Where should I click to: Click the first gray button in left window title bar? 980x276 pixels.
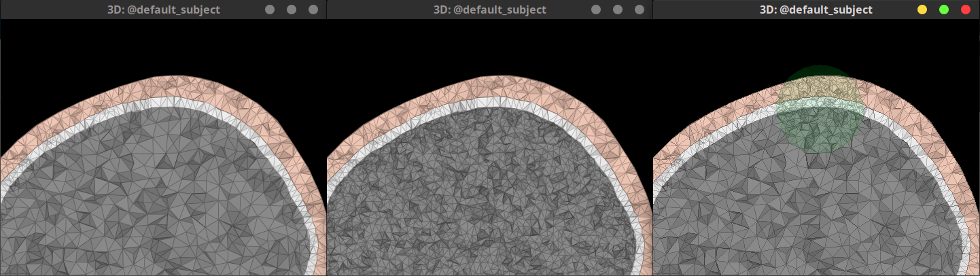270,10
